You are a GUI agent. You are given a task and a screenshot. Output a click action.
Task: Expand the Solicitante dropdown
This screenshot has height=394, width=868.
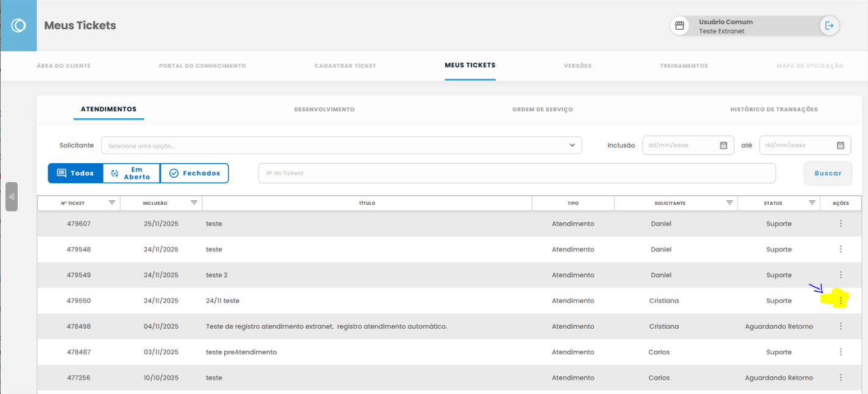coord(572,146)
